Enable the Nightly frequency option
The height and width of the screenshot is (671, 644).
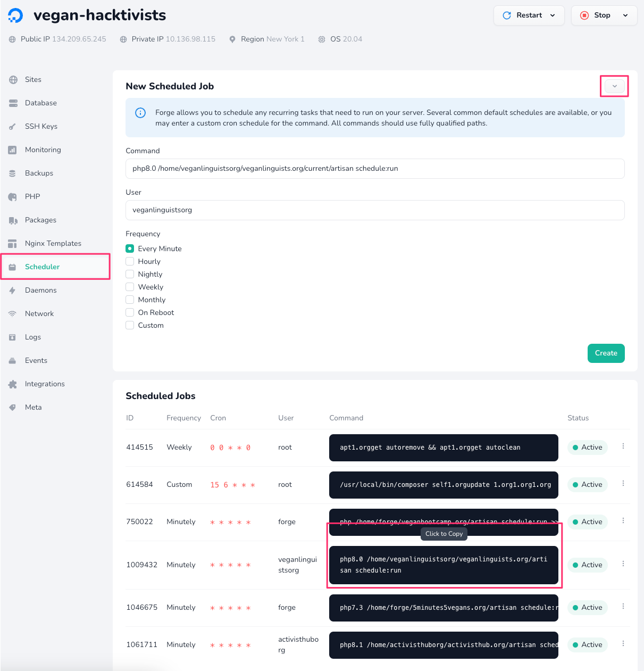click(x=130, y=274)
